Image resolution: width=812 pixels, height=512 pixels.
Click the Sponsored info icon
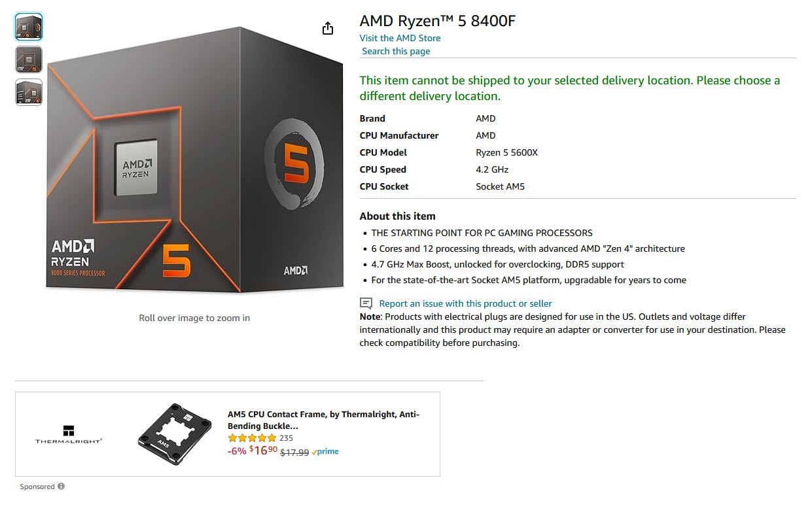tap(61, 486)
